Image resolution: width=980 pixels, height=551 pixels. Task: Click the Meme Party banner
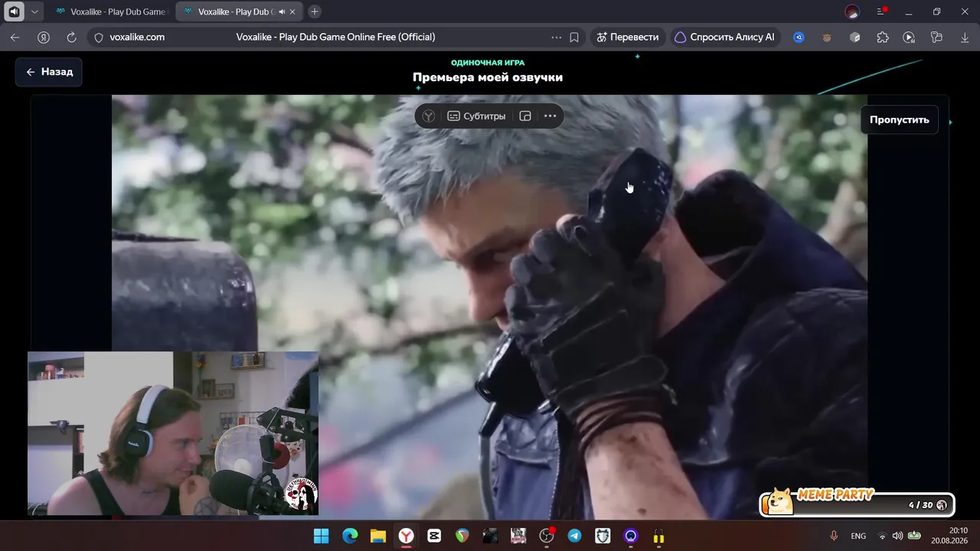pos(857,502)
